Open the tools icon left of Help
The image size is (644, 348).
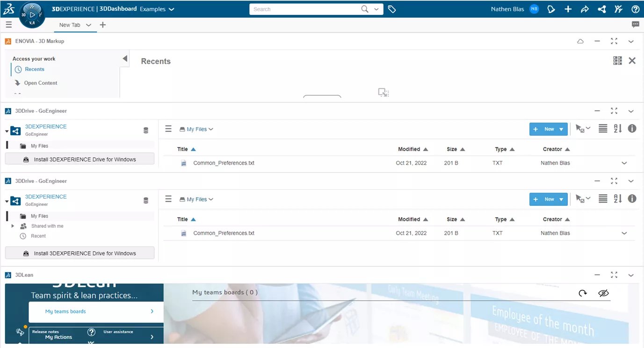click(618, 9)
